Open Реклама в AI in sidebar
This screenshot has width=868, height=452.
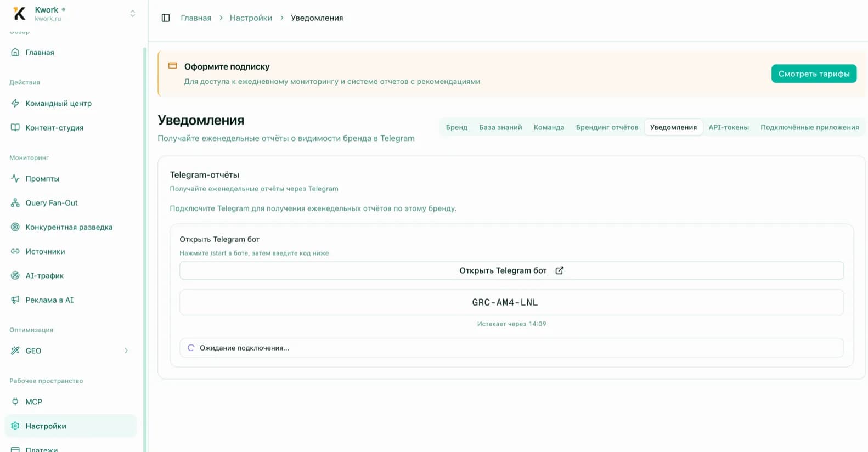(x=71, y=300)
